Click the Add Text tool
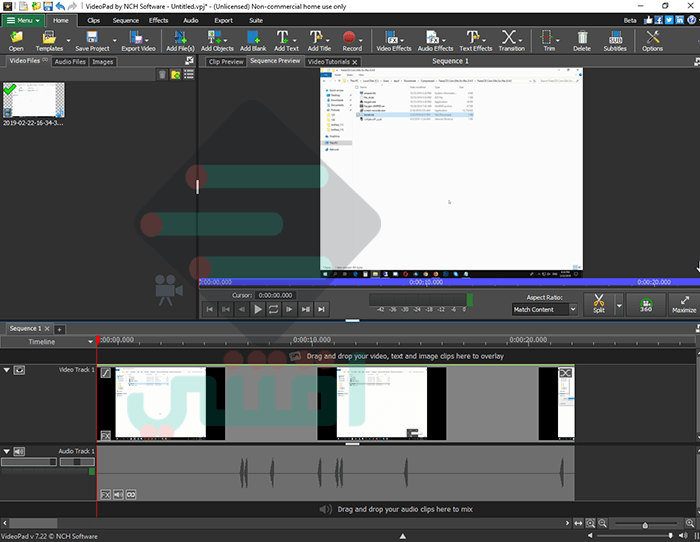This screenshot has height=542, width=700. (x=286, y=41)
